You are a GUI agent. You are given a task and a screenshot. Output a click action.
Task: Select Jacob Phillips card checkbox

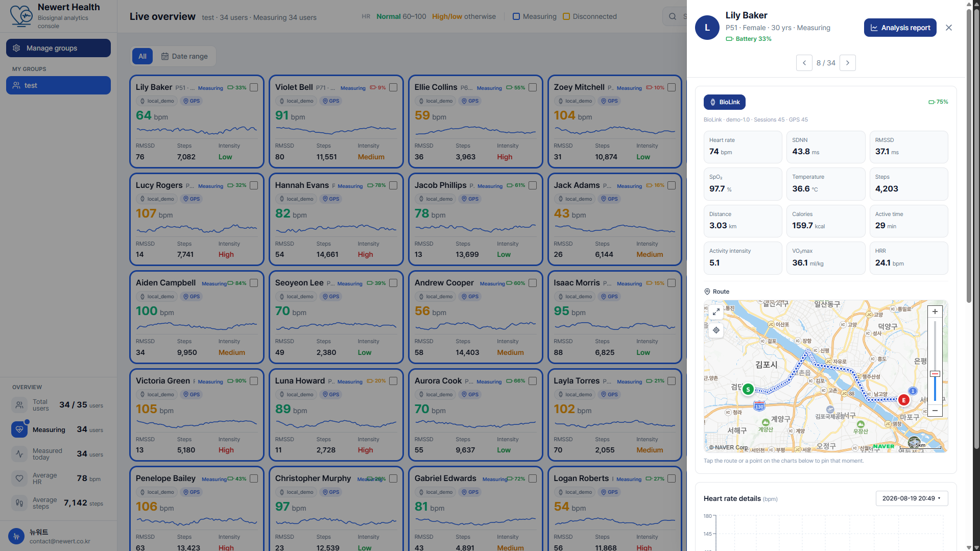pos(533,185)
